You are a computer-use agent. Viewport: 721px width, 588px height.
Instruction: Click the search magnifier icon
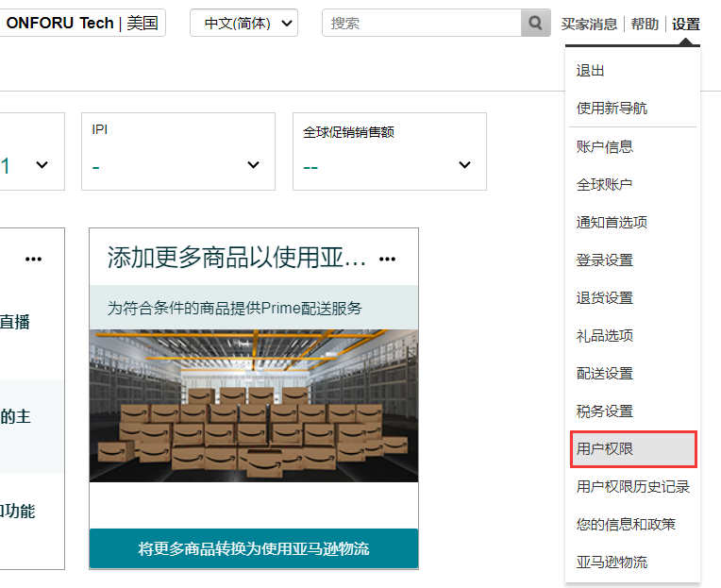[535, 23]
